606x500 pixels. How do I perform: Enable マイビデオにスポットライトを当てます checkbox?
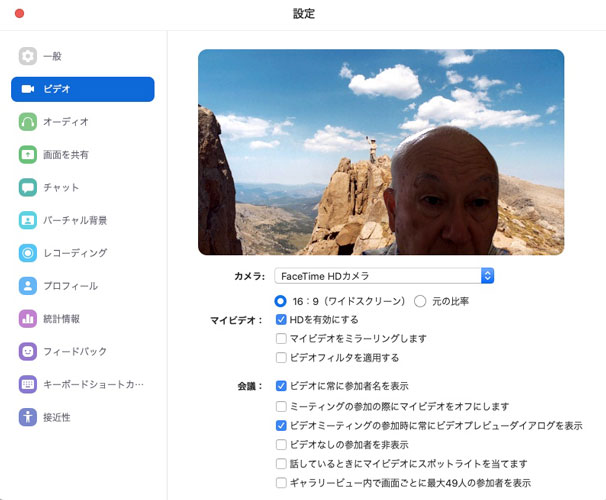pyautogui.click(x=281, y=463)
